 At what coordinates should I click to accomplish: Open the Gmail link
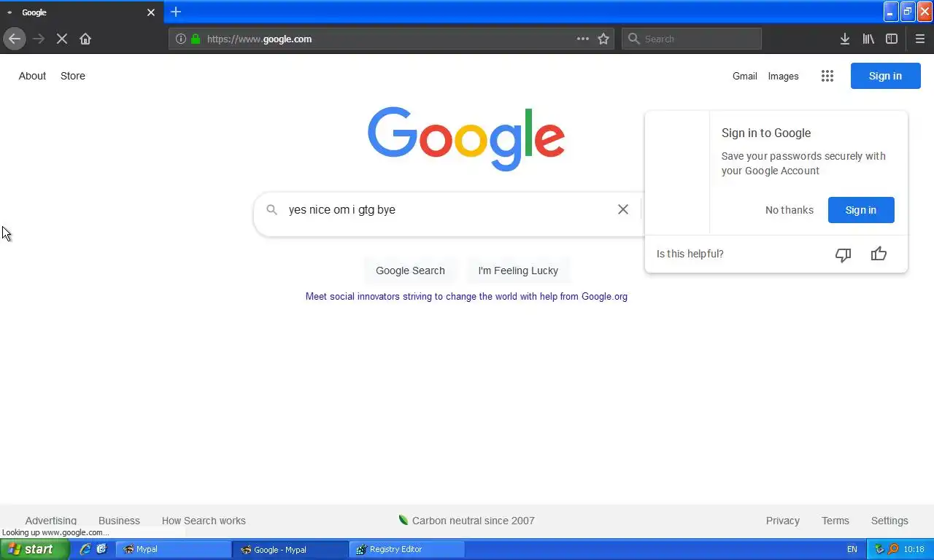pos(745,76)
